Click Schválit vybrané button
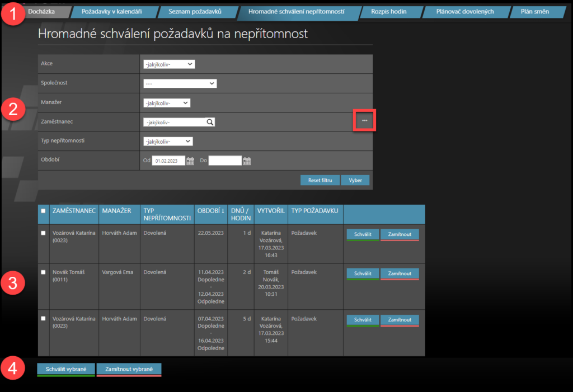The width and height of the screenshot is (573, 392). click(65, 369)
